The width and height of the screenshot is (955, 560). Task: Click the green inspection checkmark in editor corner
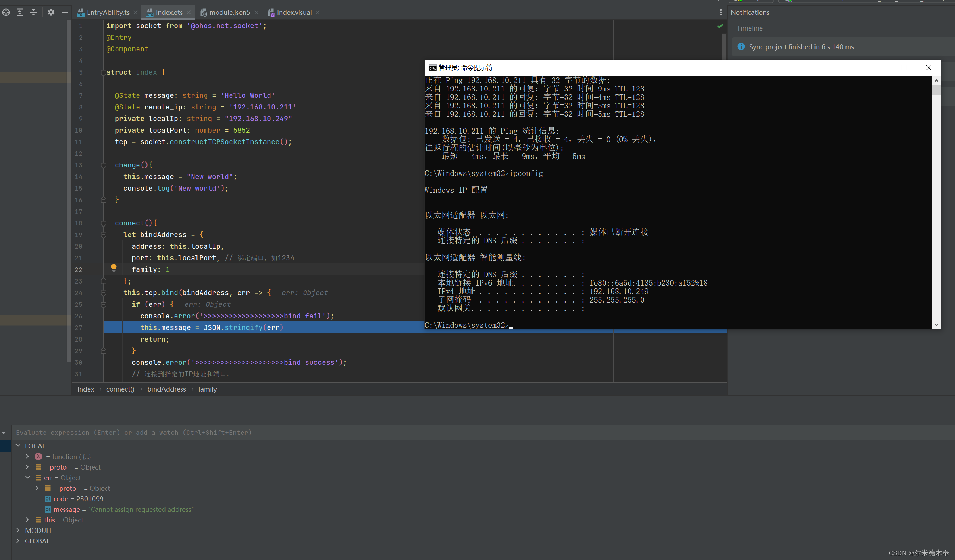click(720, 26)
